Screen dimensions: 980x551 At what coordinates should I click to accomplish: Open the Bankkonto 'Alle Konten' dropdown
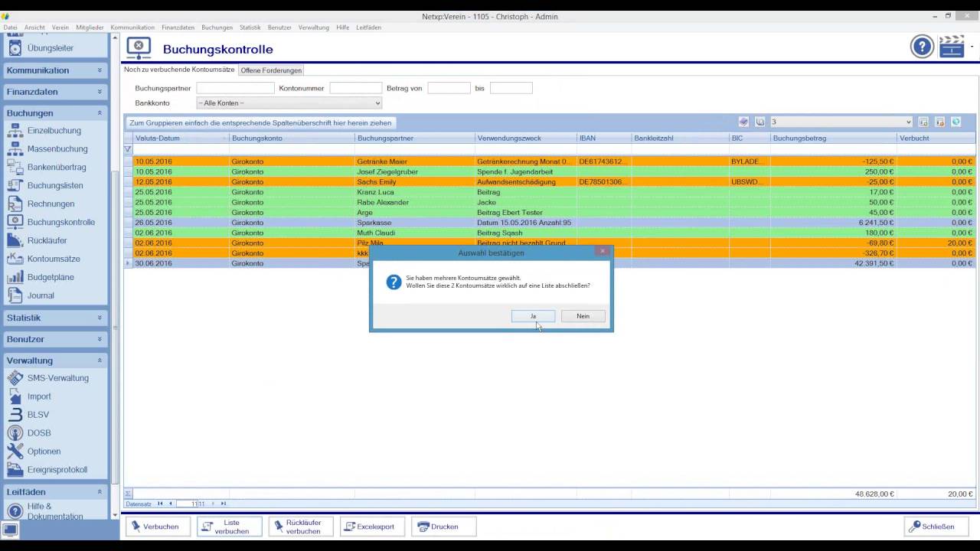pyautogui.click(x=289, y=103)
